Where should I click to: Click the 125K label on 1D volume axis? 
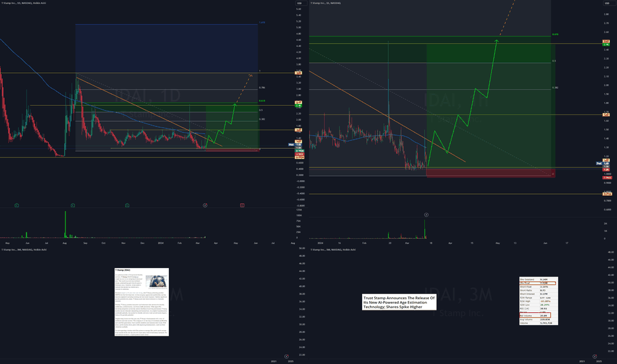click(x=299, y=210)
